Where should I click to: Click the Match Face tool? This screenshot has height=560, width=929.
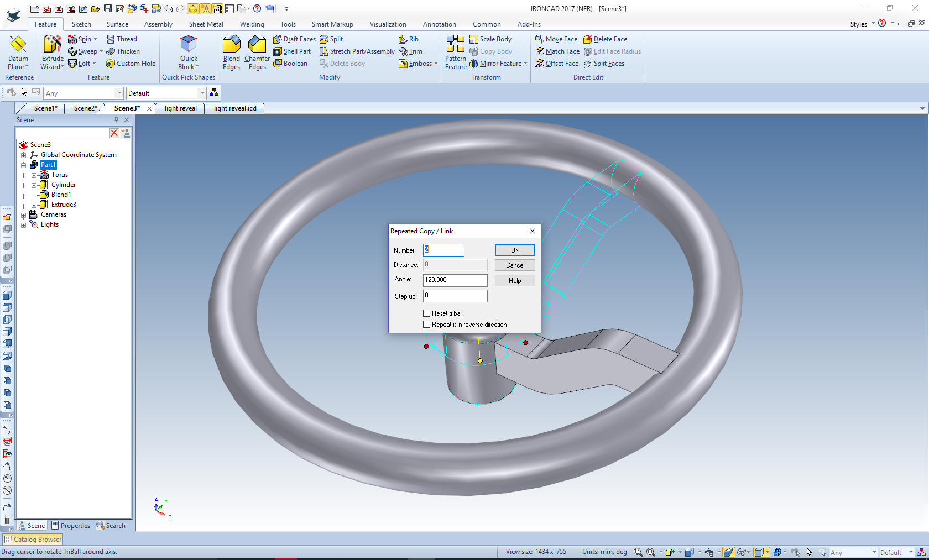tap(557, 51)
